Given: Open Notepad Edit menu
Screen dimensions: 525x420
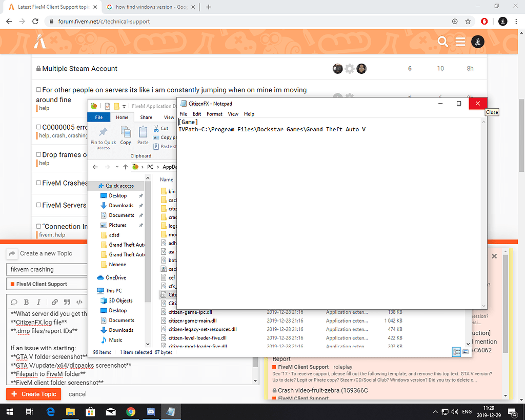Looking at the screenshot, I should [x=196, y=114].
